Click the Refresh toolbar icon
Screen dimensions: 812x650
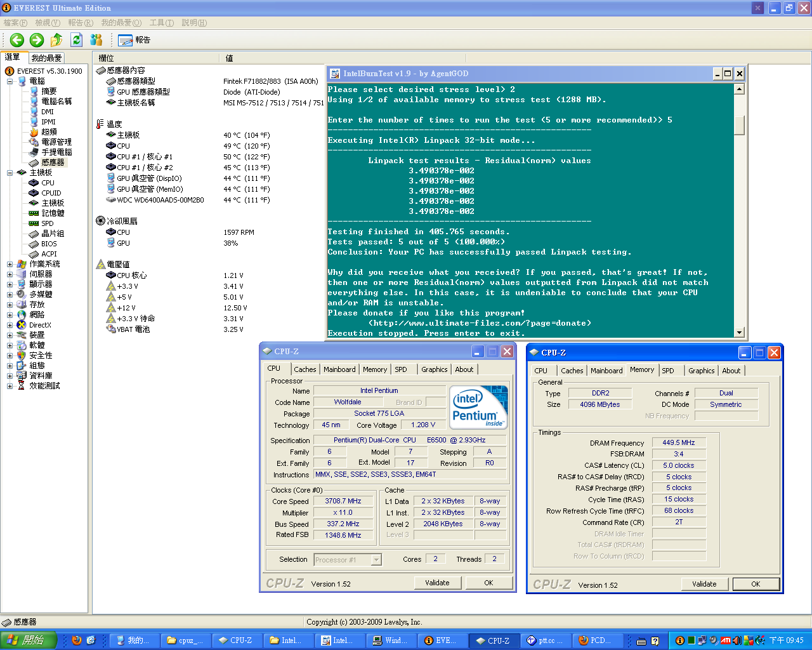coord(76,40)
